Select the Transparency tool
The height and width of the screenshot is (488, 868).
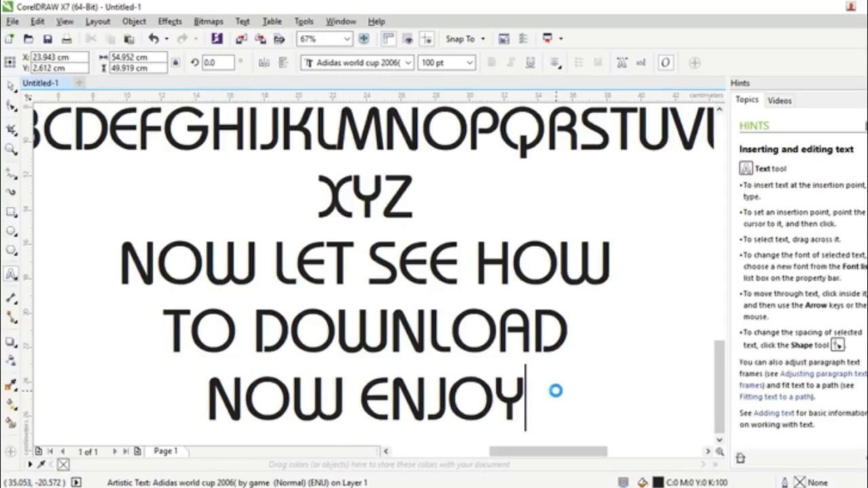coord(11,360)
